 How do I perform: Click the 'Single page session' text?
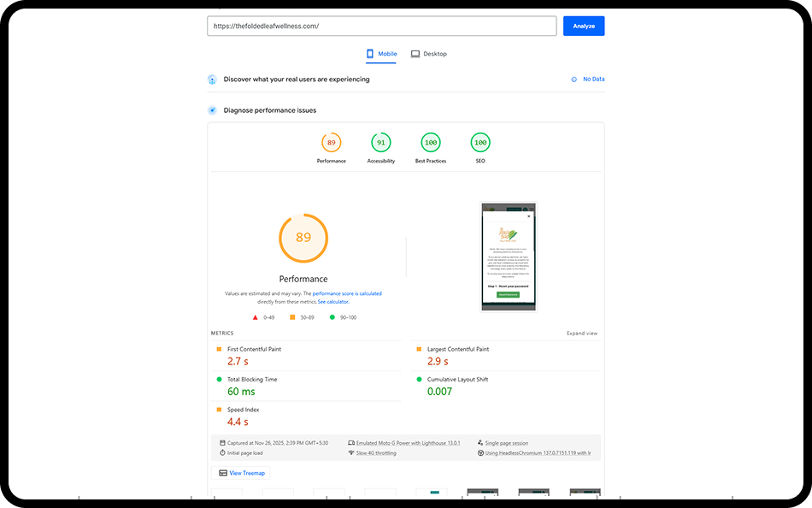point(507,443)
